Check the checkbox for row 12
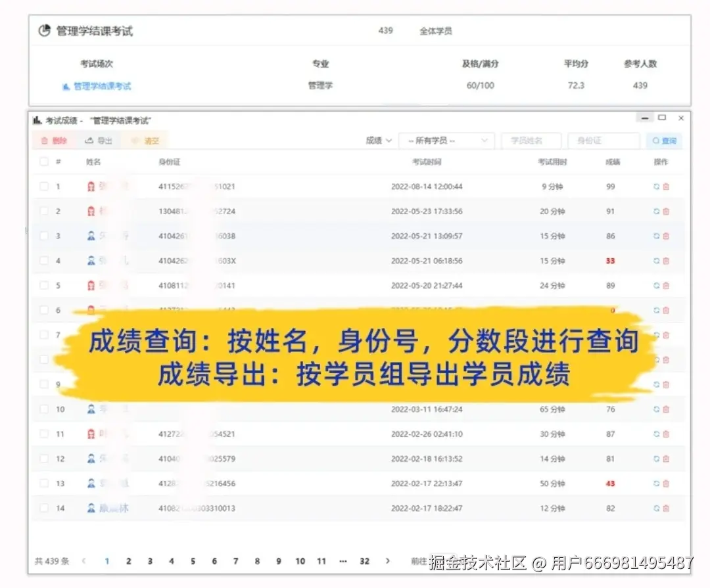Image resolution: width=710 pixels, height=588 pixels. [44, 459]
